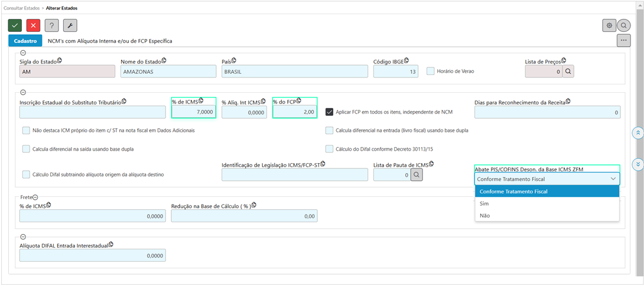The height and width of the screenshot is (286, 644).
Task: Open the three-dots more options button
Action: (623, 40)
